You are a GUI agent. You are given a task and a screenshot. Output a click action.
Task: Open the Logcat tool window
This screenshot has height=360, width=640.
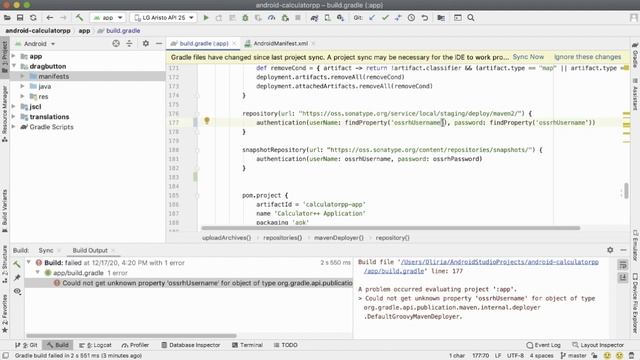click(x=95, y=345)
